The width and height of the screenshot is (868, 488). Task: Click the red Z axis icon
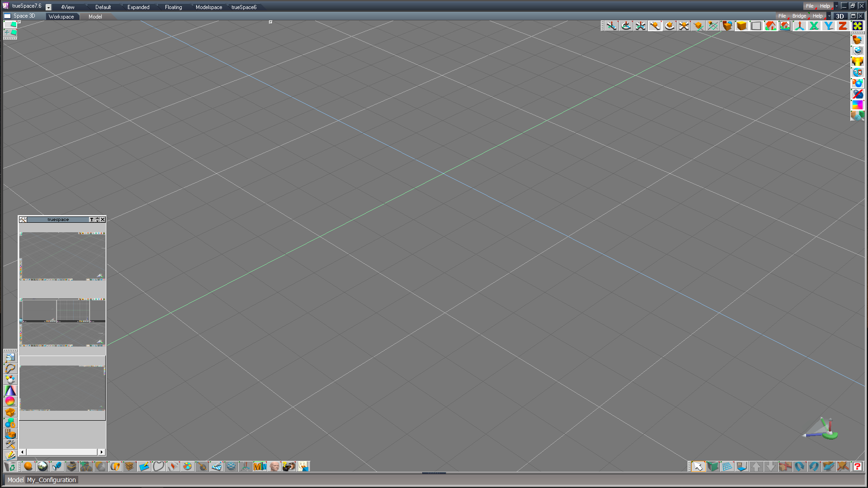[843, 26]
